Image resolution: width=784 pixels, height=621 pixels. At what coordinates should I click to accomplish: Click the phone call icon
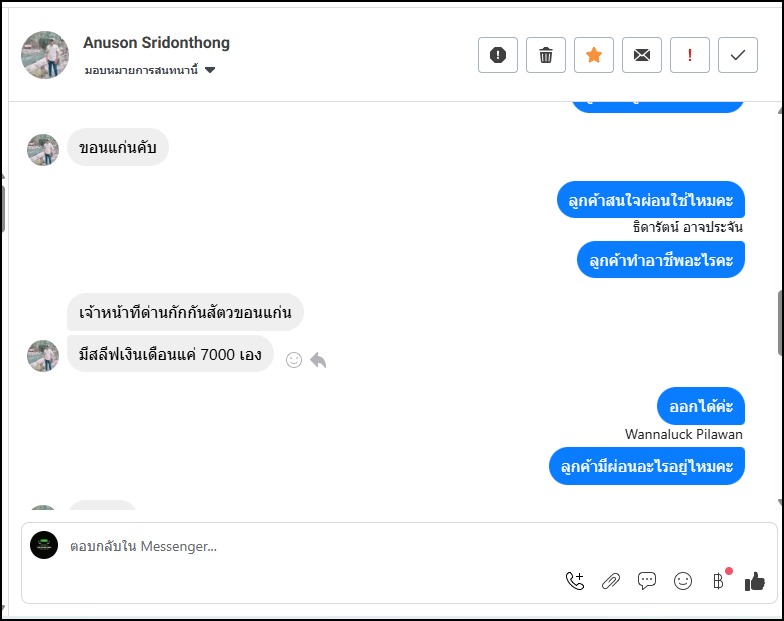pos(575,581)
